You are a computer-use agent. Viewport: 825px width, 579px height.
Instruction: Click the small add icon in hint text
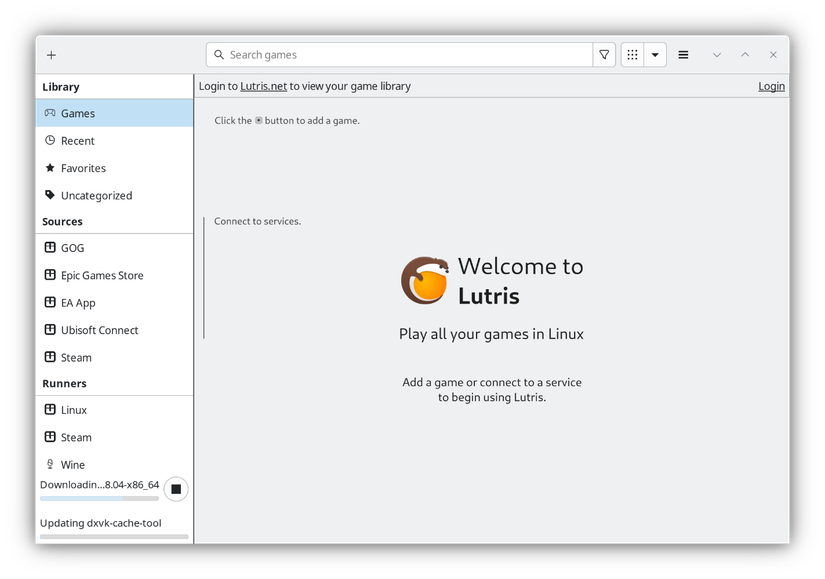pyautogui.click(x=258, y=121)
